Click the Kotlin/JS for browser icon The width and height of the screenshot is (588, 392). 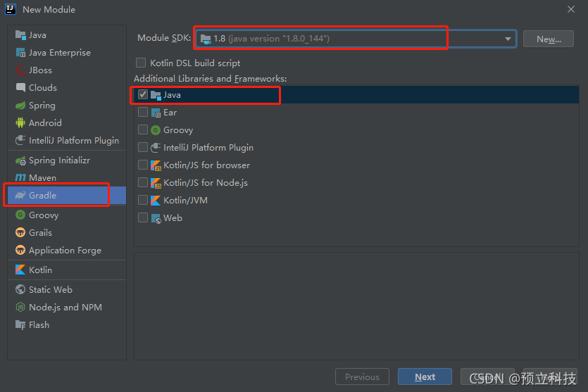click(156, 165)
